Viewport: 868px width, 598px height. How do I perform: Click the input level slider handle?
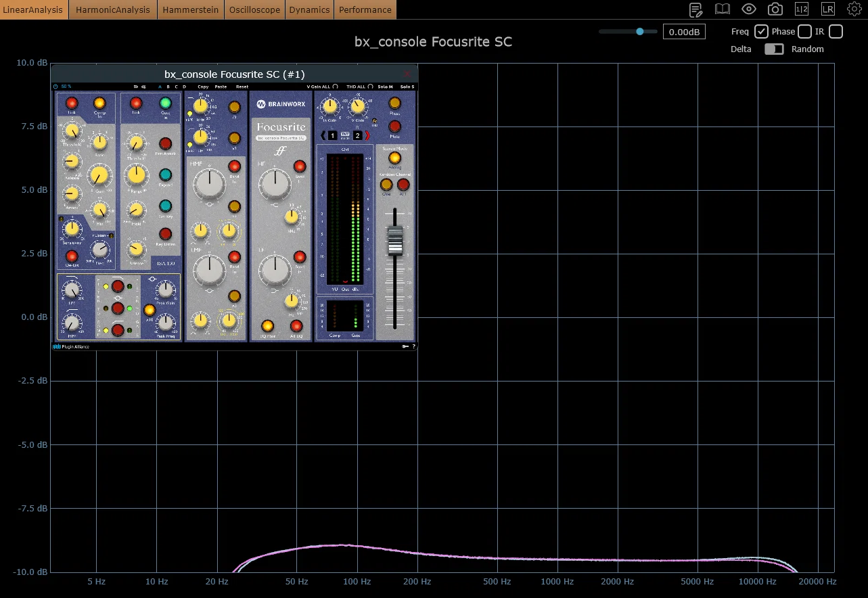click(640, 31)
